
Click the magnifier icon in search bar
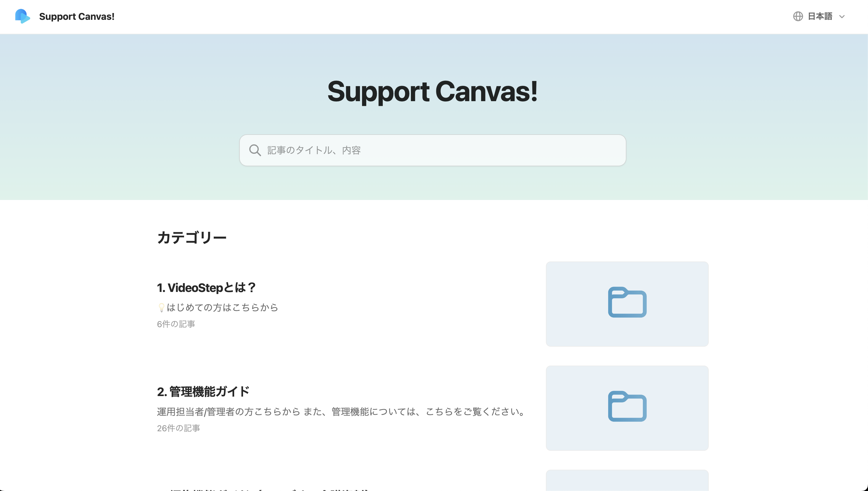255,150
